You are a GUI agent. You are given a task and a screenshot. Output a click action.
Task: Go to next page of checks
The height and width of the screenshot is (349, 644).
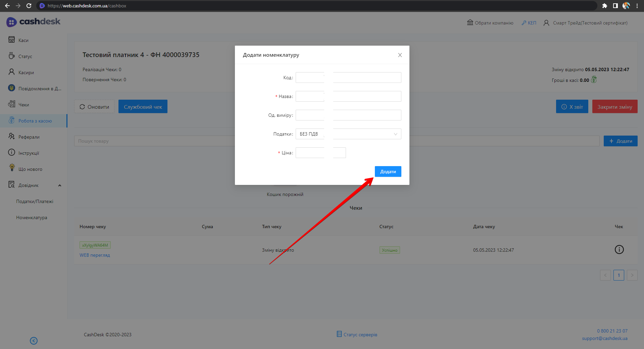(632, 275)
